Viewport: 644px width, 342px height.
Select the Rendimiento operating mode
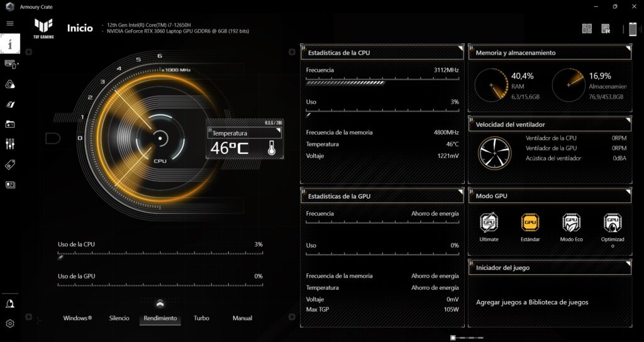[x=160, y=318]
